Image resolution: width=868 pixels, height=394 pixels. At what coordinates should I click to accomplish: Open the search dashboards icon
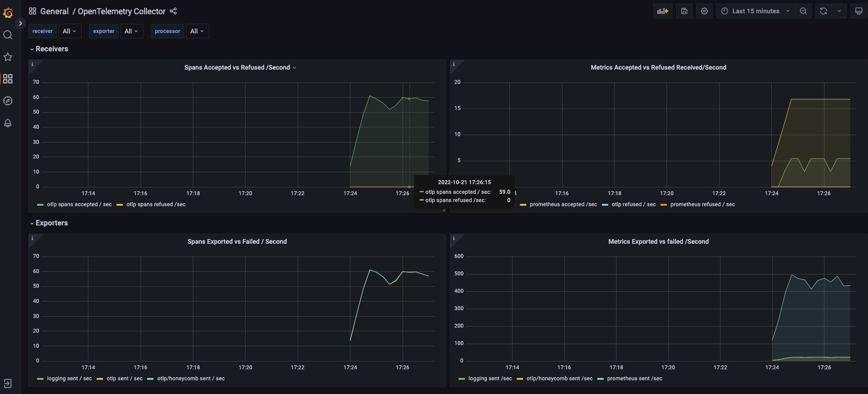click(8, 35)
